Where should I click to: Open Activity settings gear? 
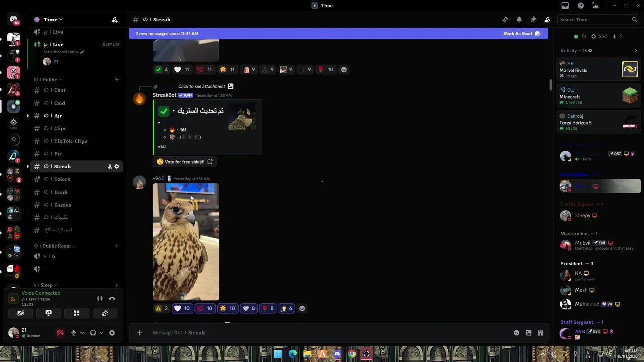pyautogui.click(x=590, y=51)
